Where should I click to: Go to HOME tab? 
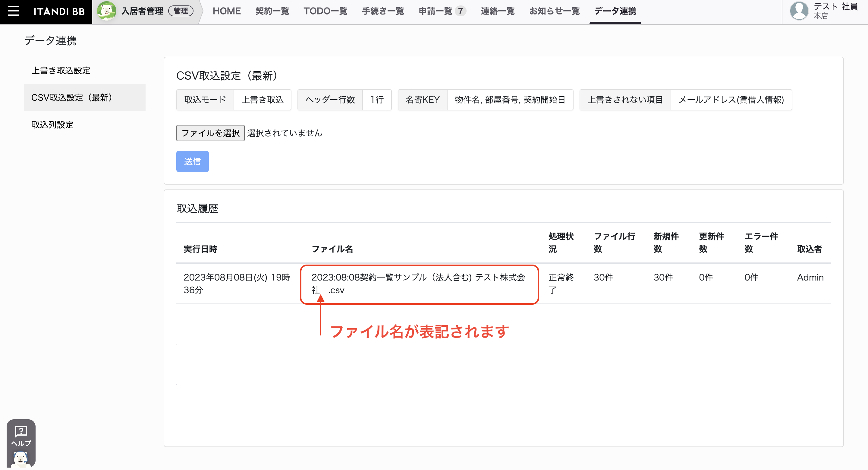pyautogui.click(x=226, y=11)
